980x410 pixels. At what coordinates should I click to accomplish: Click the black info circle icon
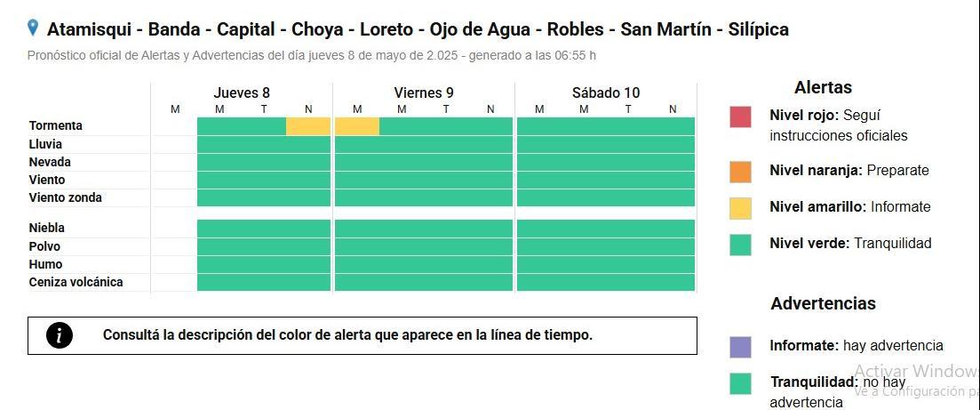coord(59,335)
